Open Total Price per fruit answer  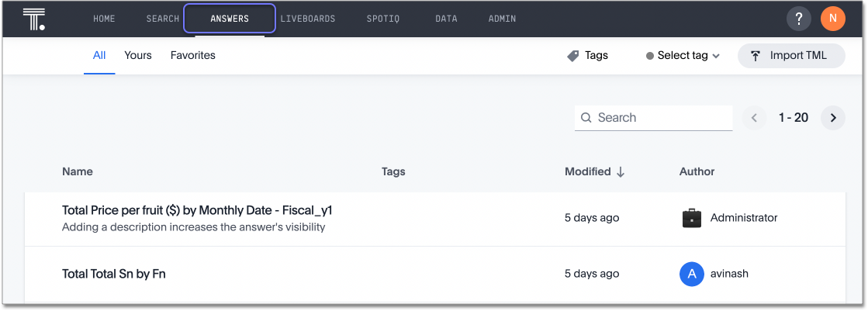click(197, 210)
